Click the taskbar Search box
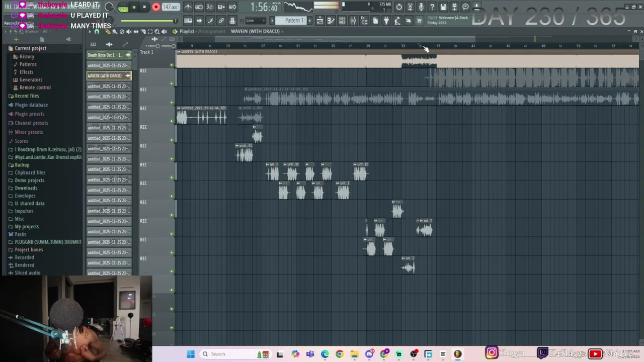 [234, 354]
